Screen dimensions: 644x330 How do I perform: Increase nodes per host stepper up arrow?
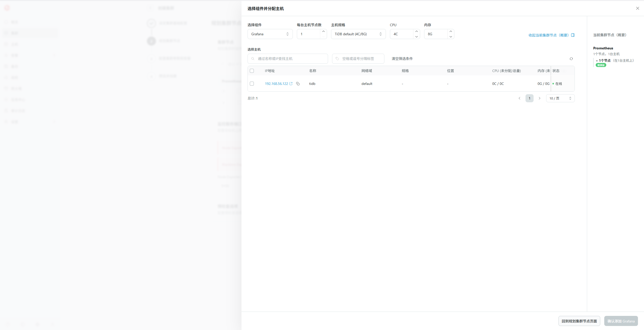(324, 31)
